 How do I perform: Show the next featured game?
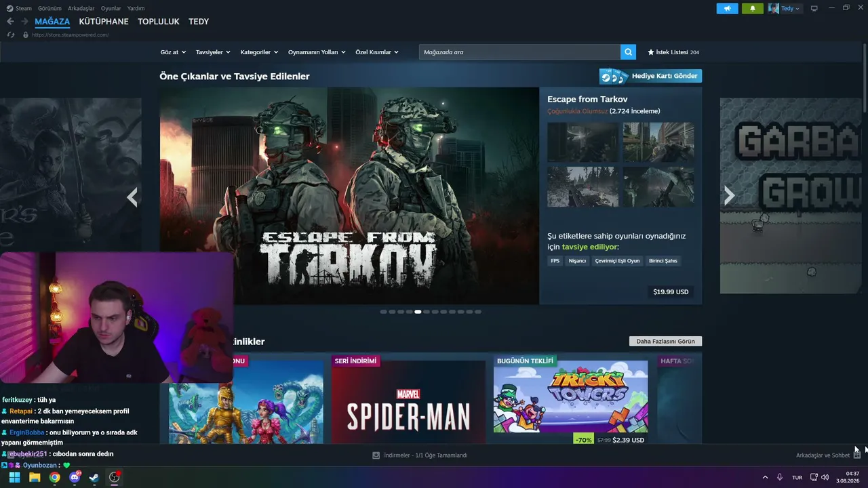[x=729, y=195]
